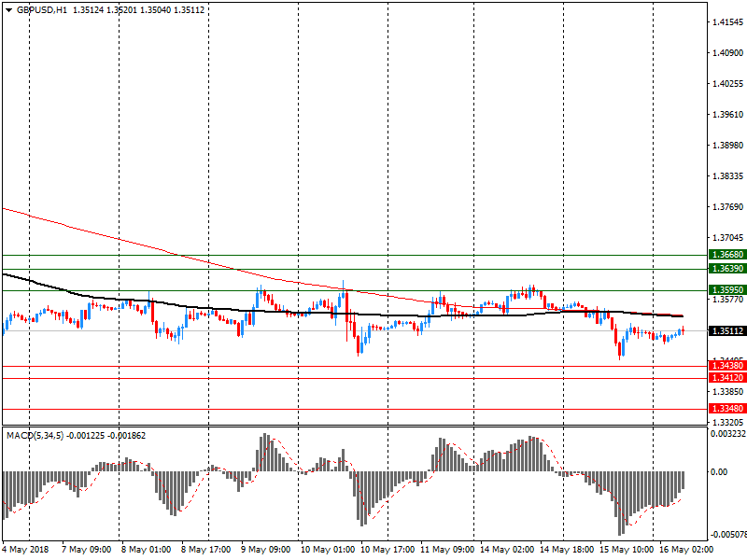Click the MACD(5,34,5) indicator label
Viewport: 747px width, 560px height.
[37, 436]
